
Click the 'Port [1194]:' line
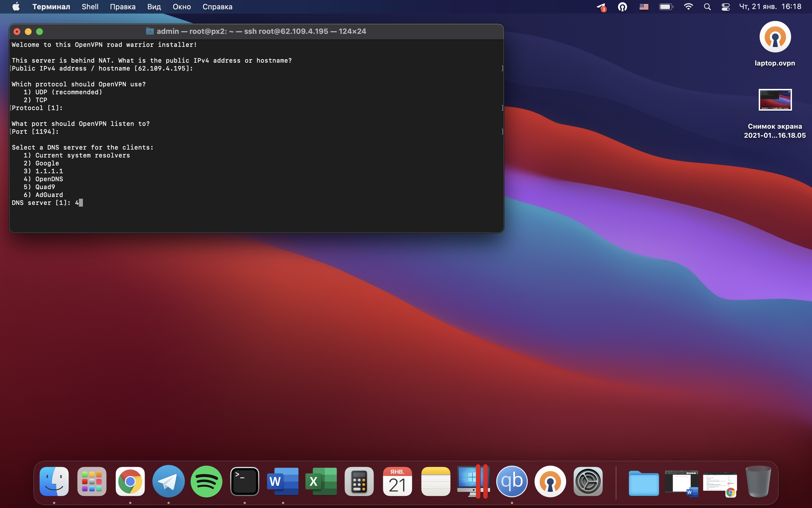point(35,132)
